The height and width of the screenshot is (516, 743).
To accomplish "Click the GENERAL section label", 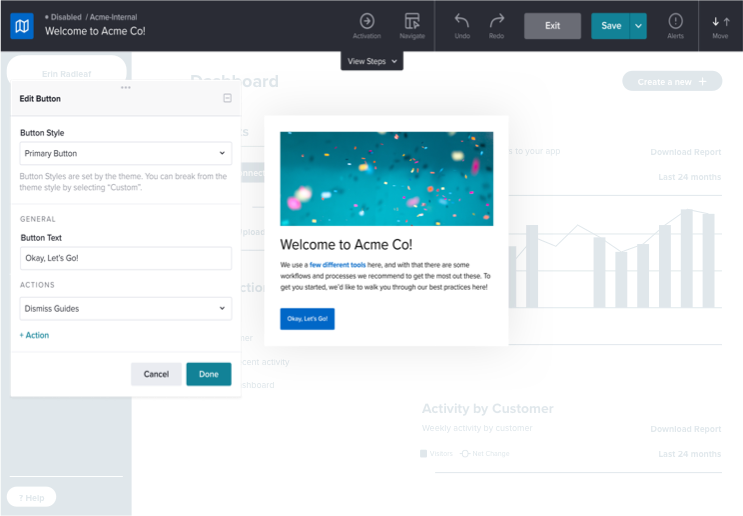I will pyautogui.click(x=37, y=219).
